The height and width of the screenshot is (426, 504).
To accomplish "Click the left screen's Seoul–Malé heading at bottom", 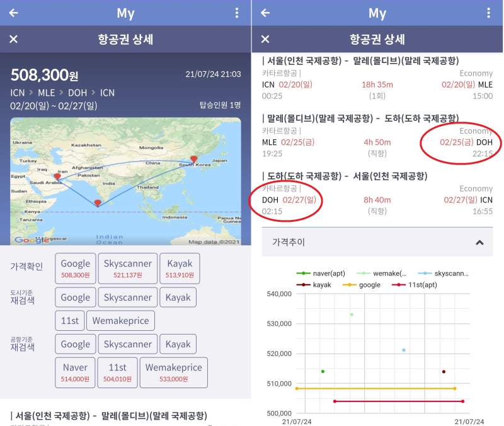I will tap(109, 416).
